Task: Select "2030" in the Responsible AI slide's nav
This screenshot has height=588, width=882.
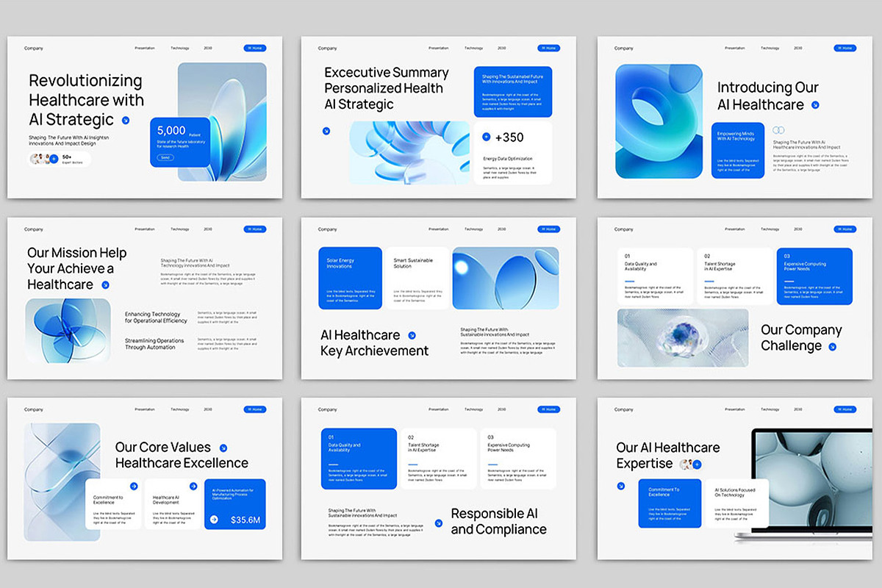Action: coord(501,409)
